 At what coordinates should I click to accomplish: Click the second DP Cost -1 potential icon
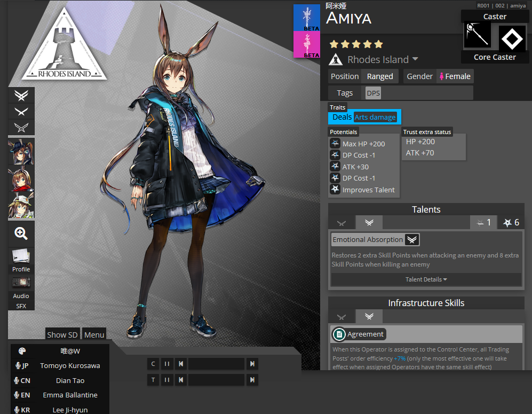click(x=335, y=178)
